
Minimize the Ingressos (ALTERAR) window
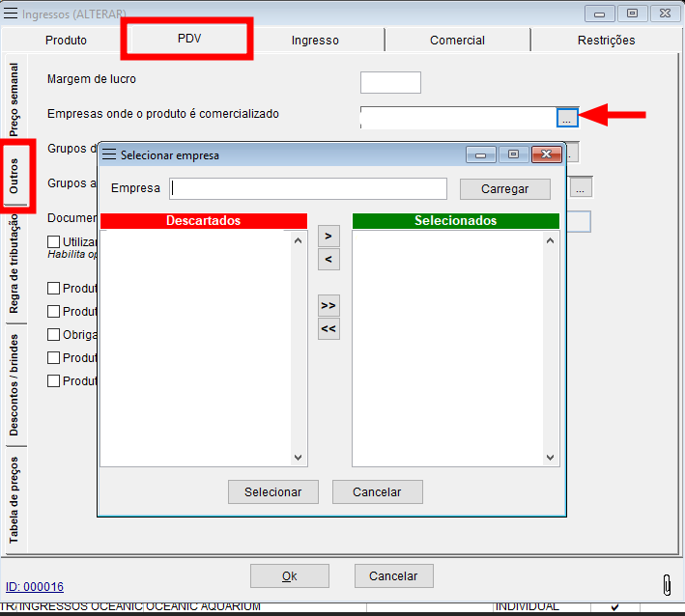coord(599,14)
